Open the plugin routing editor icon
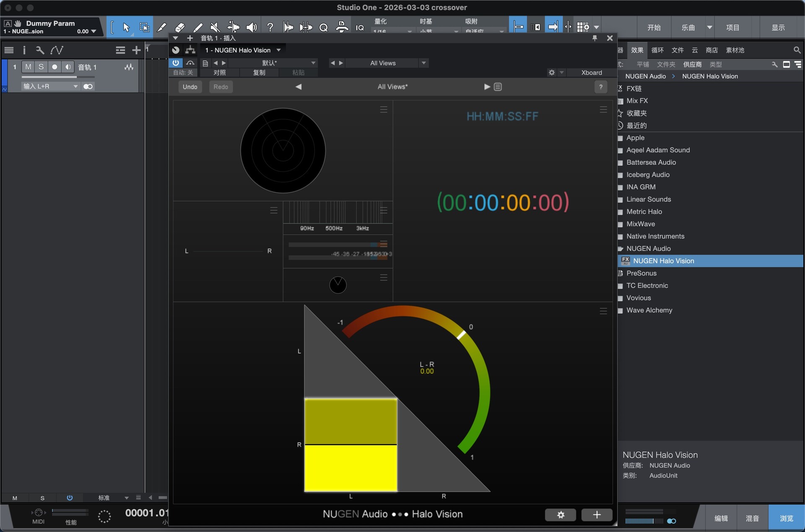 [190, 50]
